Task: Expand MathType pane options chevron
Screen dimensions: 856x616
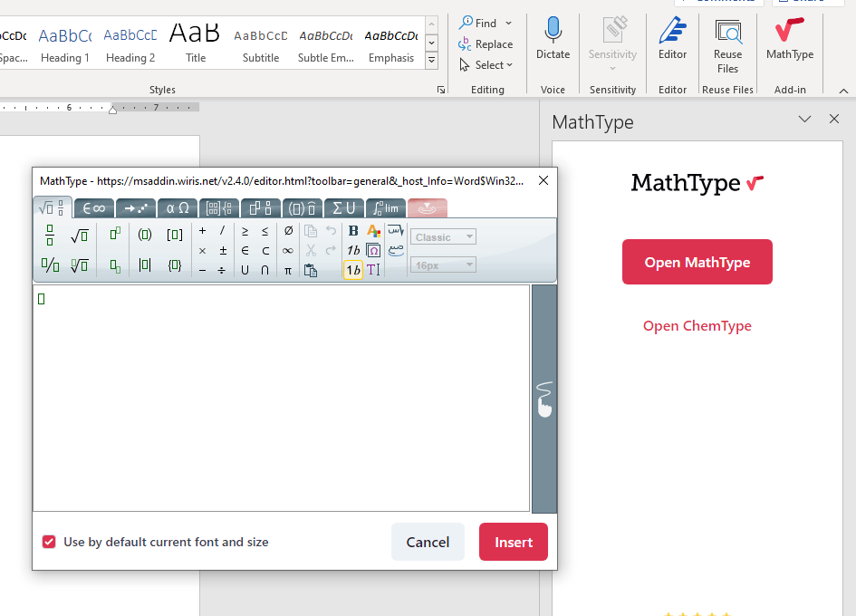Action: pos(804,119)
